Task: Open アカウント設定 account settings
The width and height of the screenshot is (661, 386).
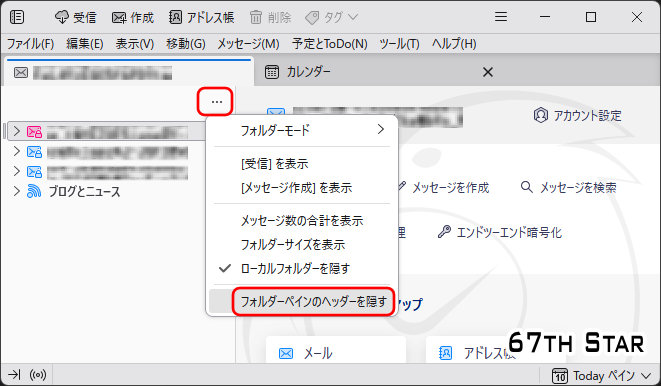Action: point(578,115)
